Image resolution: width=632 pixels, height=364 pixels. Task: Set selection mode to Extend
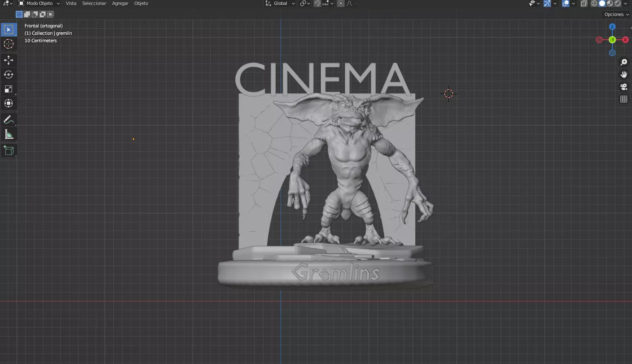[x=27, y=14]
